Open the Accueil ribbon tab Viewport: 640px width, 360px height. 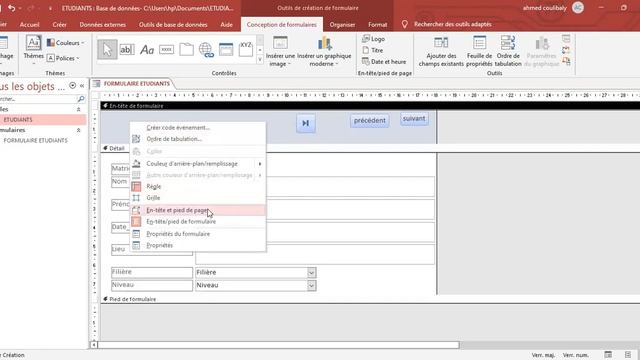29,24
